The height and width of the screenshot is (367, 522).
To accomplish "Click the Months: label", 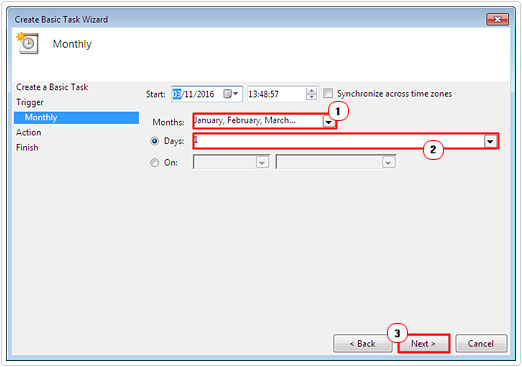I will 168,122.
